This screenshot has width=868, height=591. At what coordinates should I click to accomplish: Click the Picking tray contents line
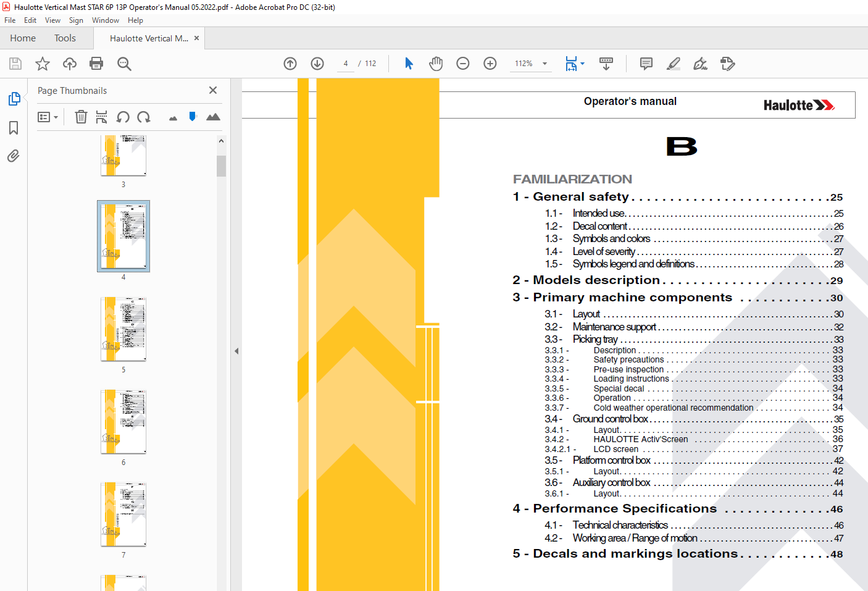coord(694,339)
